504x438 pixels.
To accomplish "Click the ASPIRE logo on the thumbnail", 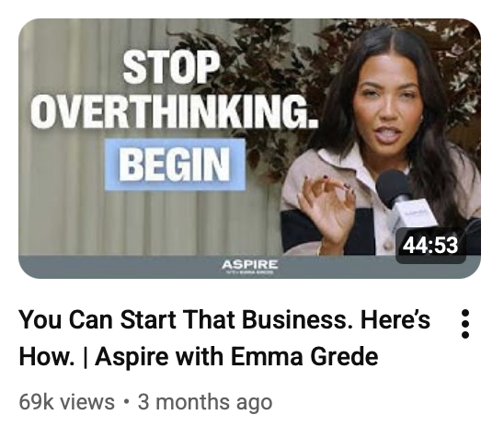I will [x=250, y=266].
